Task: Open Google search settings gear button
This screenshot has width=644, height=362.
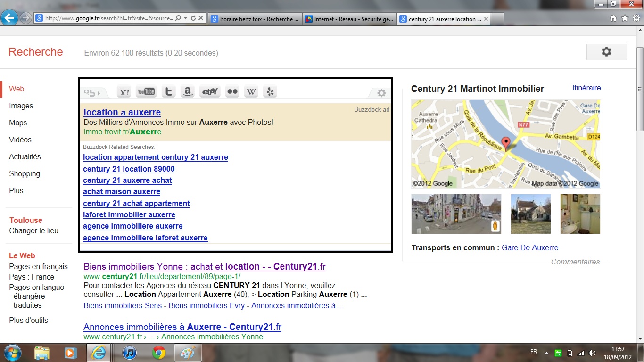Action: click(x=606, y=52)
